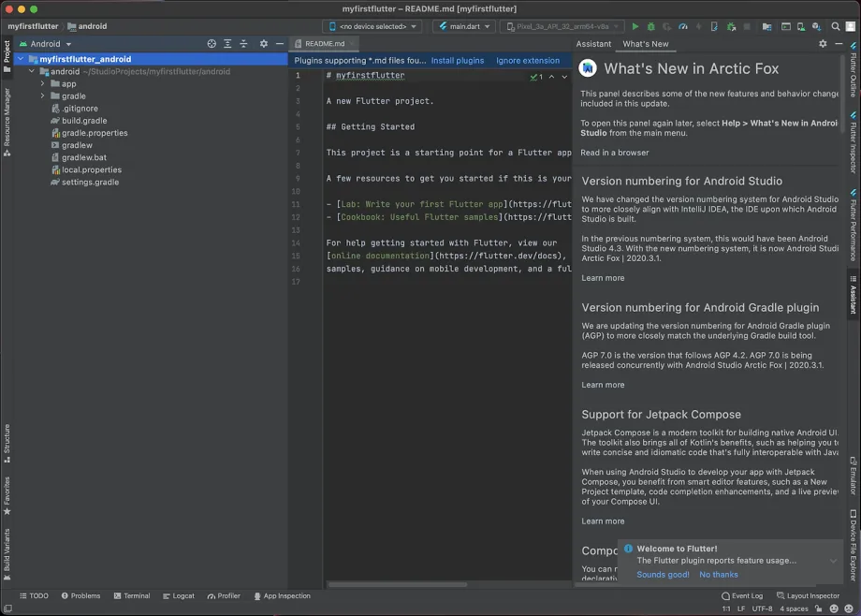Open Search Everywhere magnifier icon
Image resolution: width=861 pixels, height=616 pixels.
click(835, 26)
